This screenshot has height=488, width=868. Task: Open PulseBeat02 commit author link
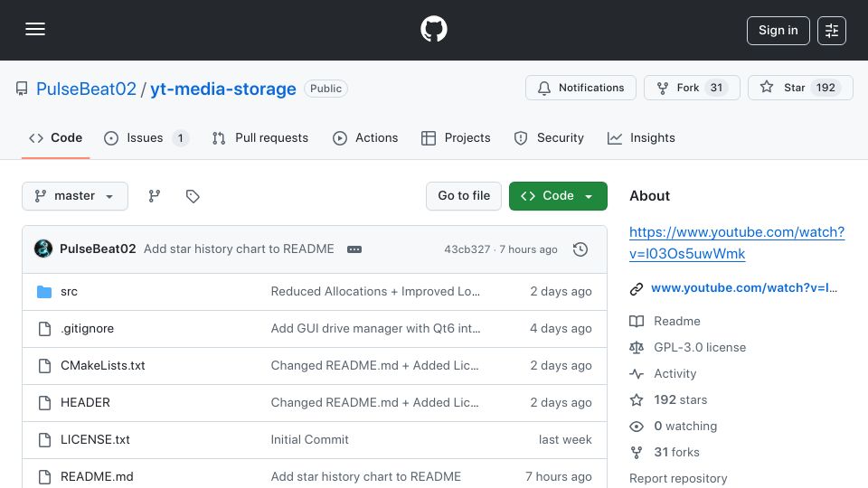tap(98, 249)
